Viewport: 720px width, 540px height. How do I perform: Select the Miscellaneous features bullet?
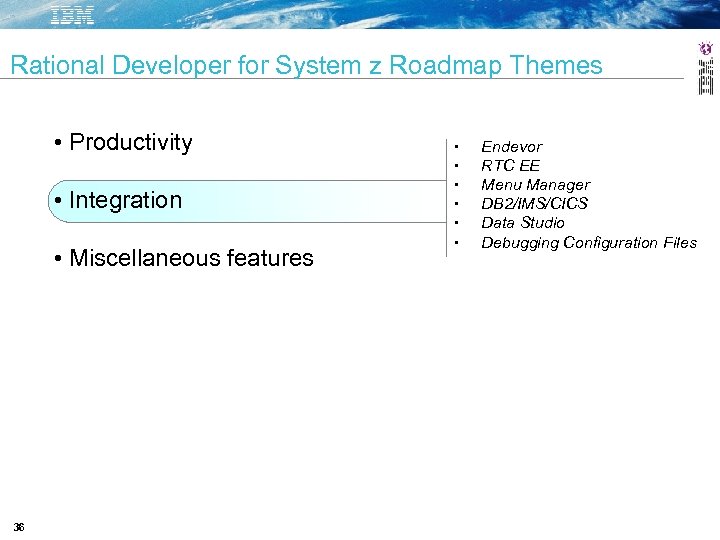(191, 258)
